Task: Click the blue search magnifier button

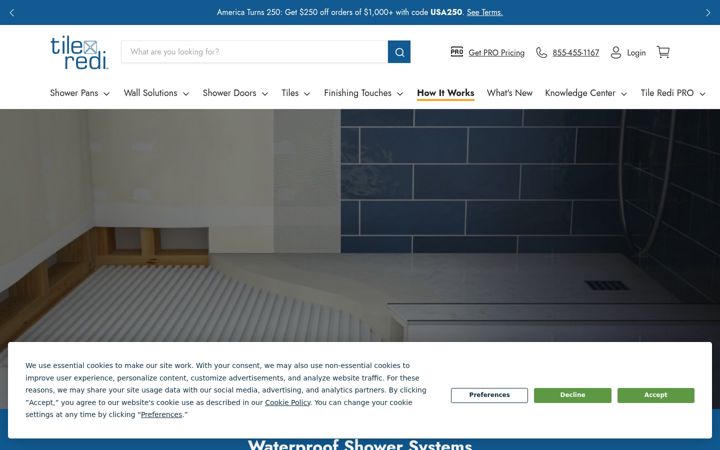Action: (x=399, y=52)
